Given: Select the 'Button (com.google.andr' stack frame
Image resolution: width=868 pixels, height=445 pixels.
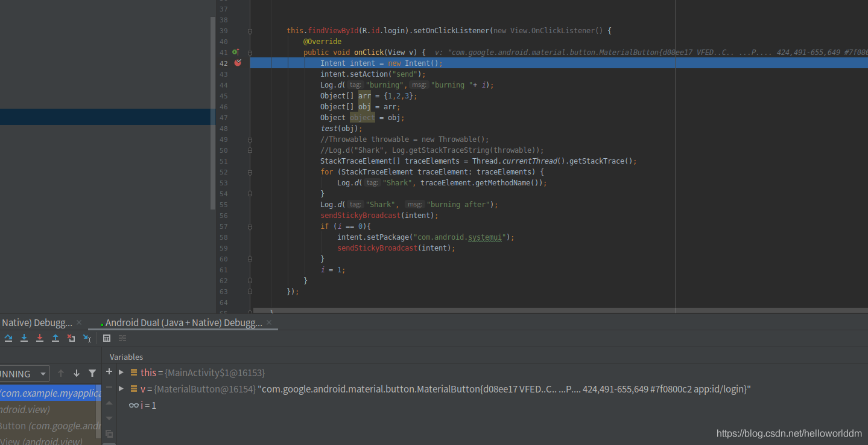Looking at the screenshot, I should 51,426.
